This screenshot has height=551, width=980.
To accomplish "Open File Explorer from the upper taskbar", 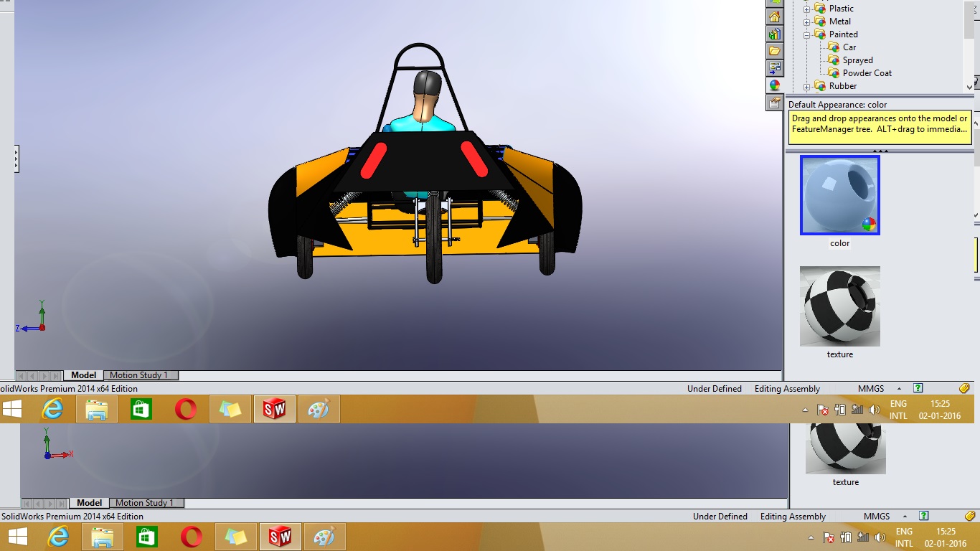I will 97,410.
